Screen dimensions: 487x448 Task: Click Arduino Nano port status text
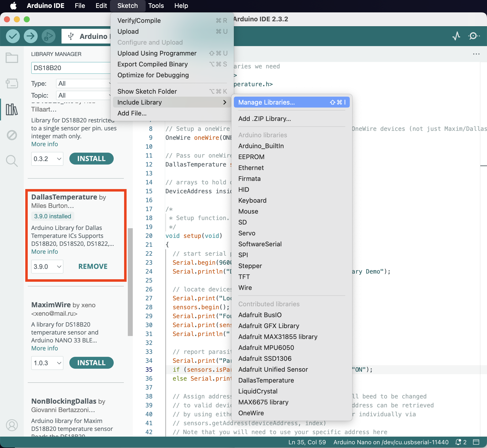pos(391,442)
